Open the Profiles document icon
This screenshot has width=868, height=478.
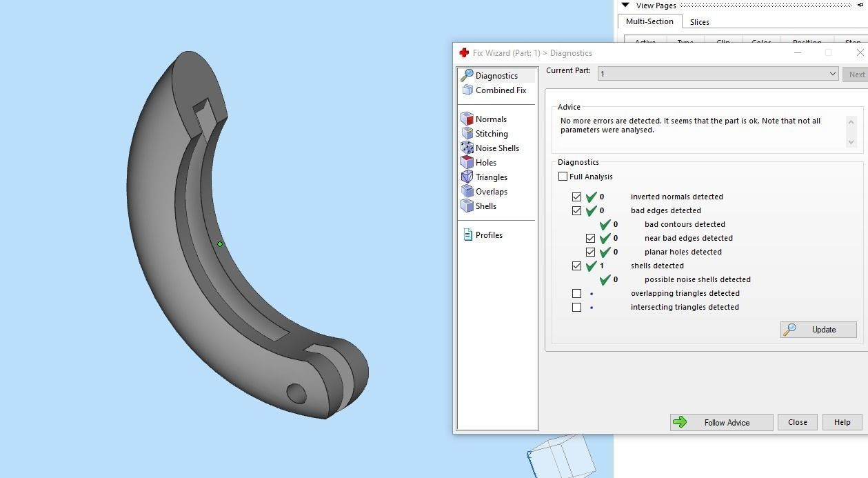[467, 235]
